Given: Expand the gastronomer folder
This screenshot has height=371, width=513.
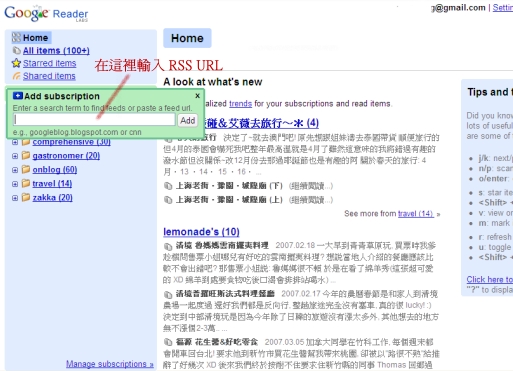Looking at the screenshot, I should click(x=15, y=156).
